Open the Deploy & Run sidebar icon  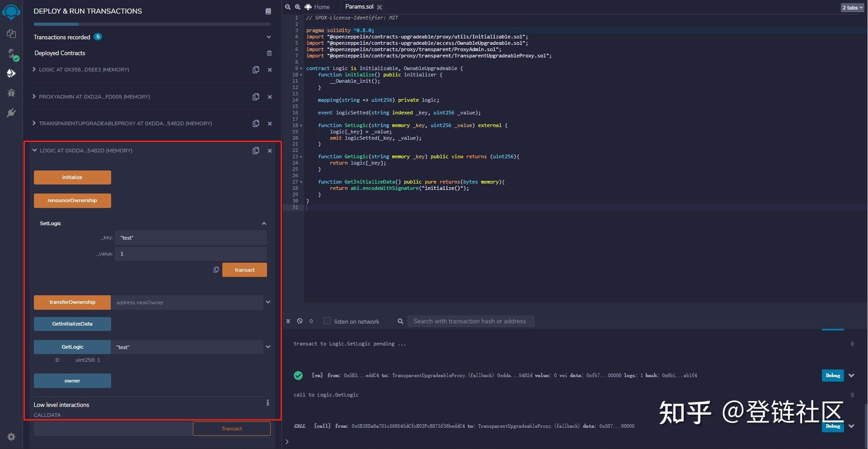click(x=11, y=73)
